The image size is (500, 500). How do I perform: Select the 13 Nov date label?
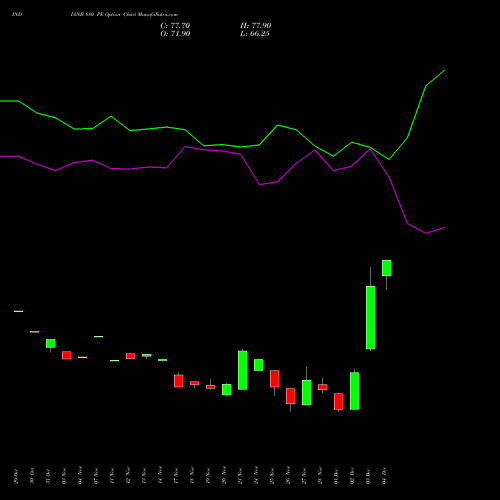[x=144, y=476]
